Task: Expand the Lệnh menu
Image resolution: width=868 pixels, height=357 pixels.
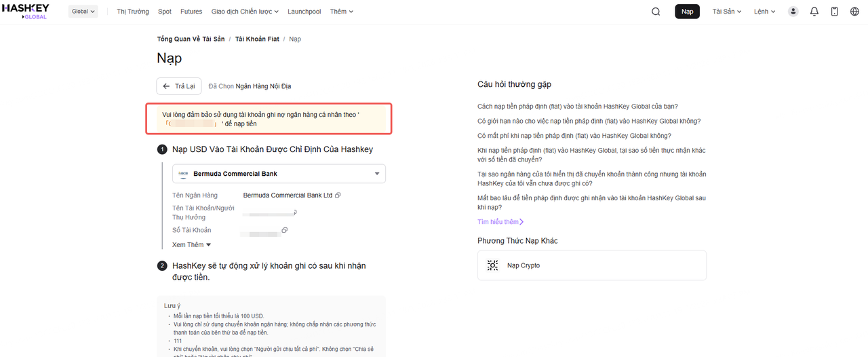Action: click(764, 12)
